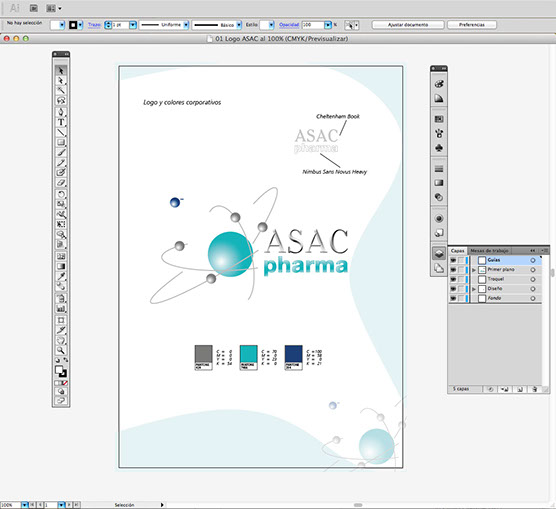Screen dimensions: 556x509
Task: Select the Selection arrow tool
Action: click(x=61, y=70)
